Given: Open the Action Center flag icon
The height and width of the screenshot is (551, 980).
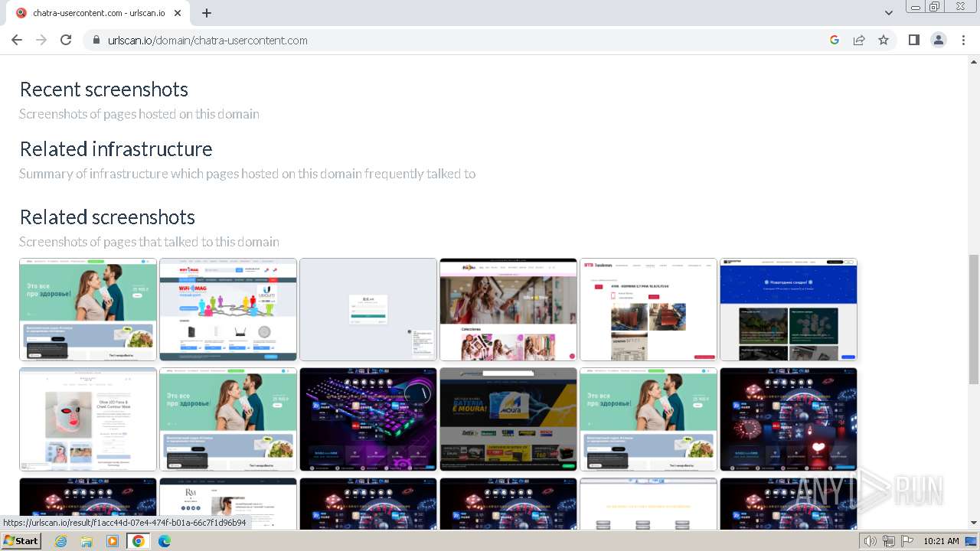Looking at the screenshot, I should click(906, 541).
